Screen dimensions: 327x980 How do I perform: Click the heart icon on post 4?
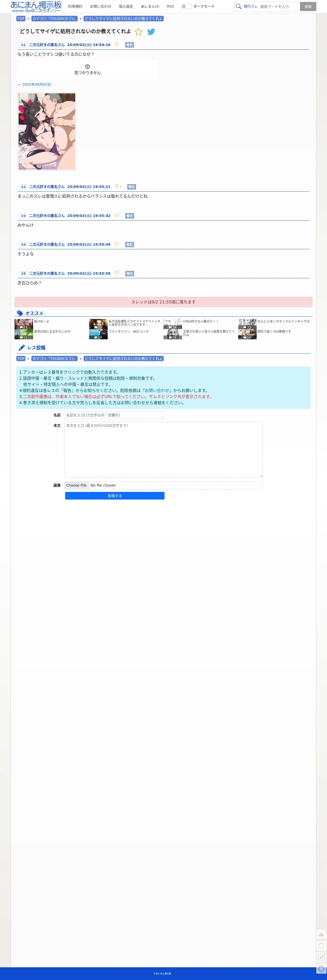pos(117,244)
